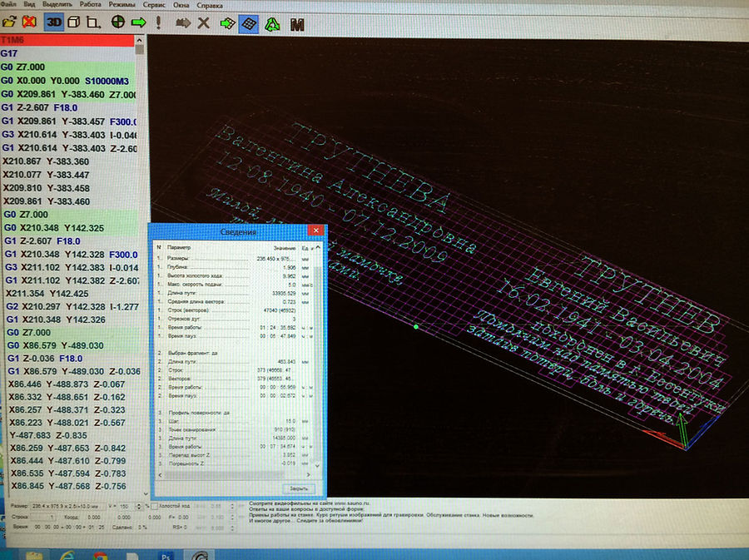Click the open file folder icon
749x560 pixels.
pos(9,22)
